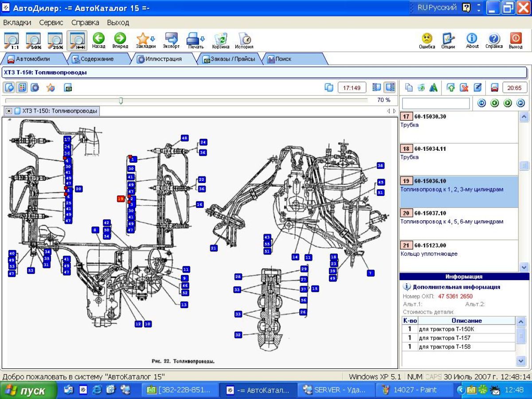Click the part search input field

click(x=435, y=103)
